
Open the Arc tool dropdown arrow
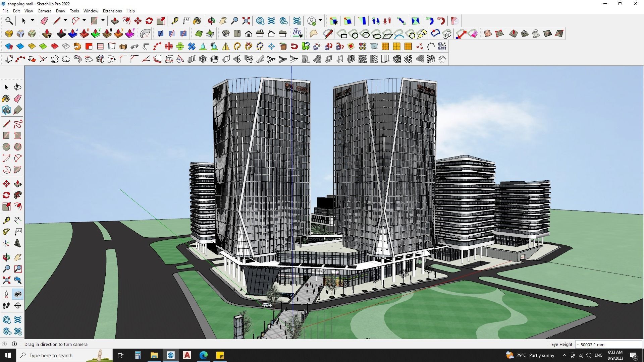click(84, 20)
